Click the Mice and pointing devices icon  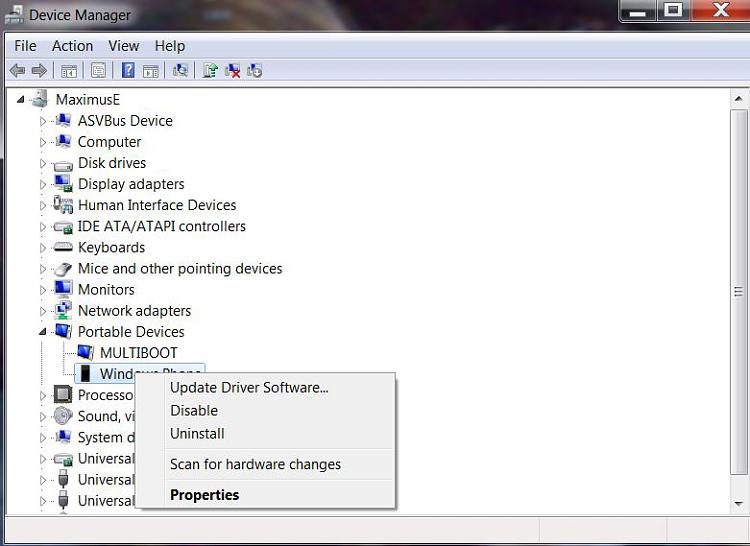(x=63, y=269)
